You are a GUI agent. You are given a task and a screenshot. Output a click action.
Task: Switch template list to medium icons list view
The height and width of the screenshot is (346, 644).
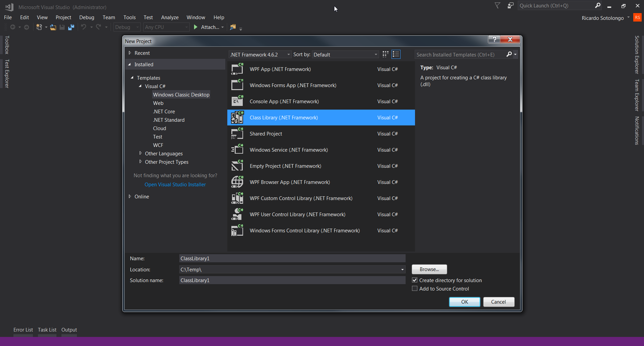click(x=396, y=54)
